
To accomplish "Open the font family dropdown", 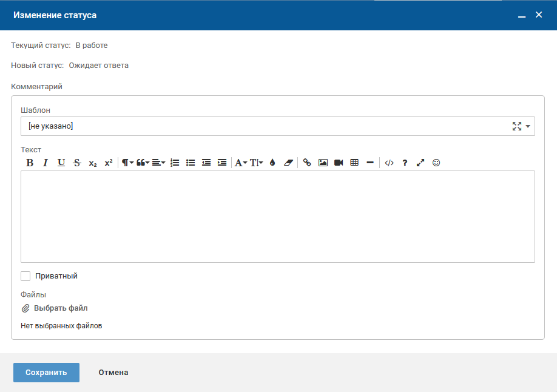I will [x=241, y=163].
